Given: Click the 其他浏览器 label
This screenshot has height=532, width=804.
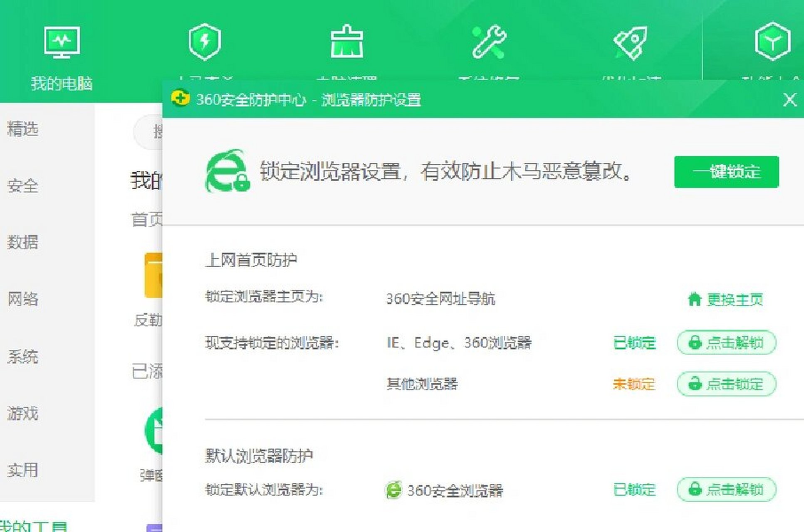Looking at the screenshot, I should (422, 384).
